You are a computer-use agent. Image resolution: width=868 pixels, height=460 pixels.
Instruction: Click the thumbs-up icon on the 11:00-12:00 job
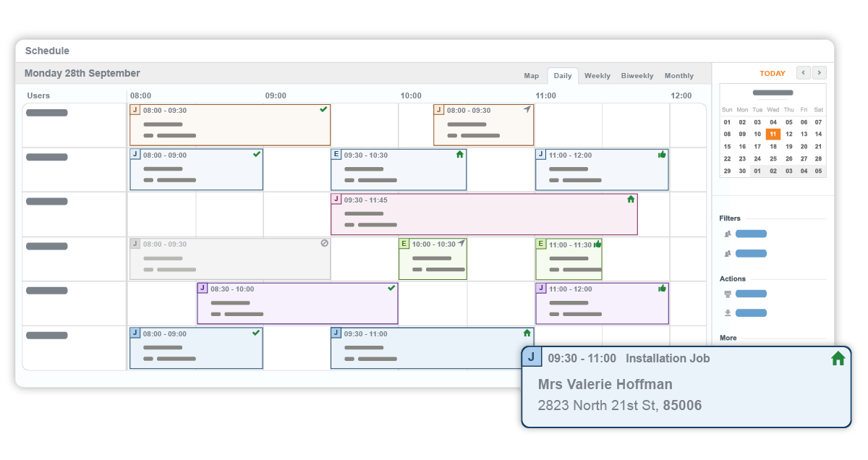[x=661, y=154]
